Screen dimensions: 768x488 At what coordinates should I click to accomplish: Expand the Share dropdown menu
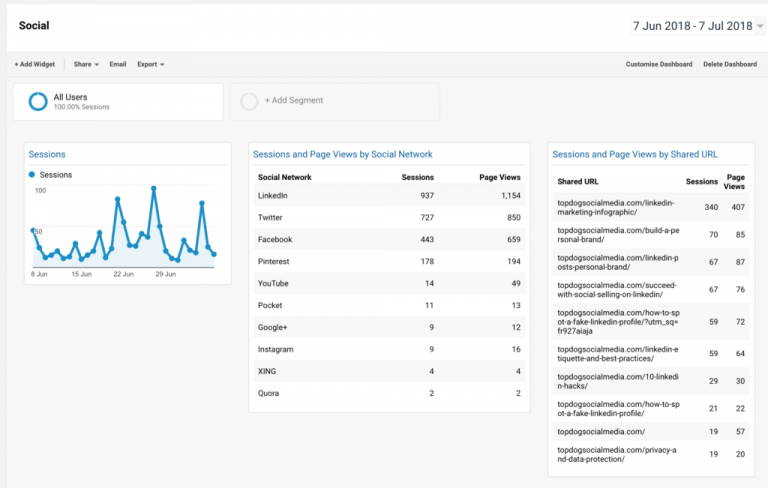tap(86, 64)
